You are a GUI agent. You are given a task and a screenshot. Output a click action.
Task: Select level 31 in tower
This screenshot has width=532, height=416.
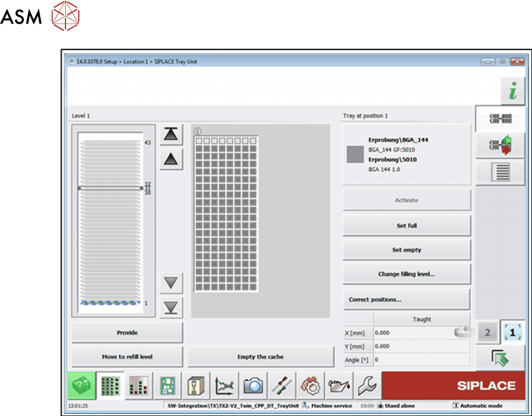pos(110,188)
